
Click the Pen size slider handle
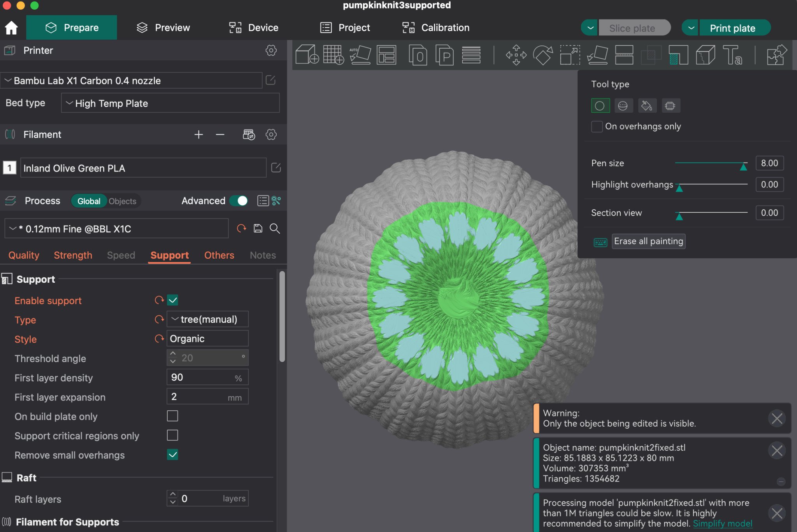pos(743,166)
